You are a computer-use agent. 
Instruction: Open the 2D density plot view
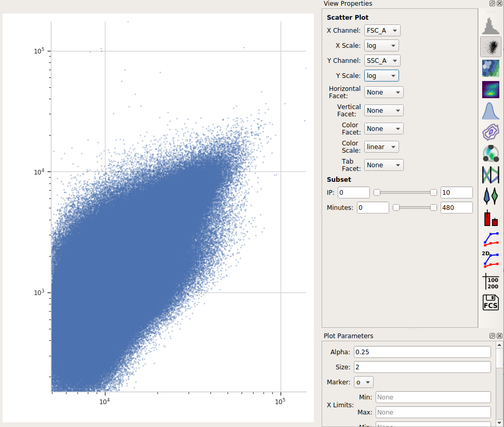[x=490, y=89]
